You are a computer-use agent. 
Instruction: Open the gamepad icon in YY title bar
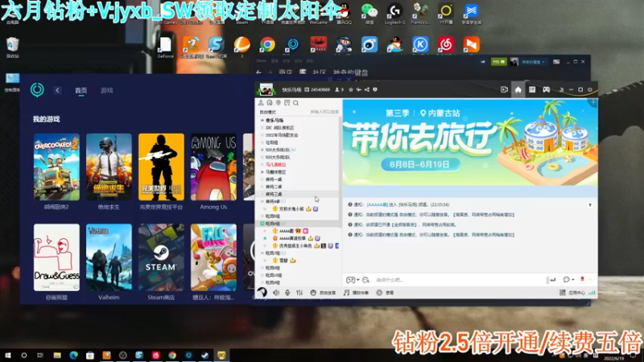(x=547, y=89)
